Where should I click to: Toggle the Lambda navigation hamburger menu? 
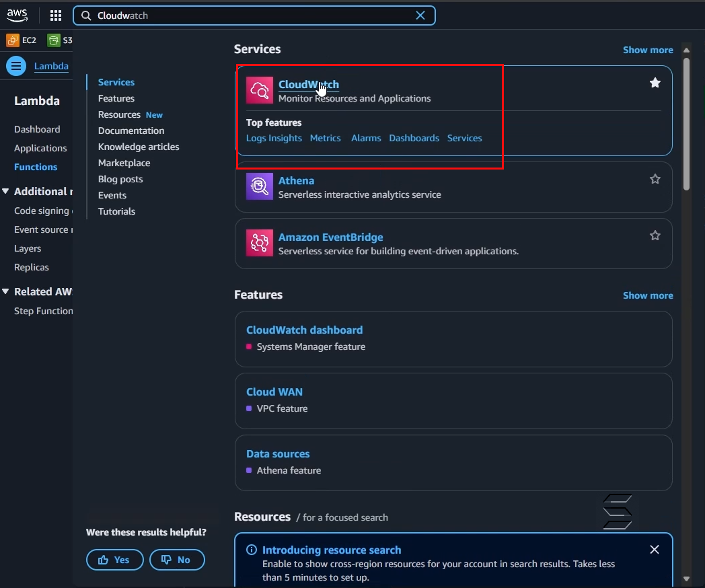pyautogui.click(x=16, y=66)
